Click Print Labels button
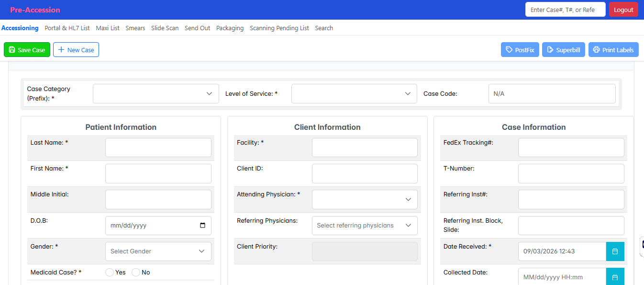The width and height of the screenshot is (644, 285). click(613, 50)
